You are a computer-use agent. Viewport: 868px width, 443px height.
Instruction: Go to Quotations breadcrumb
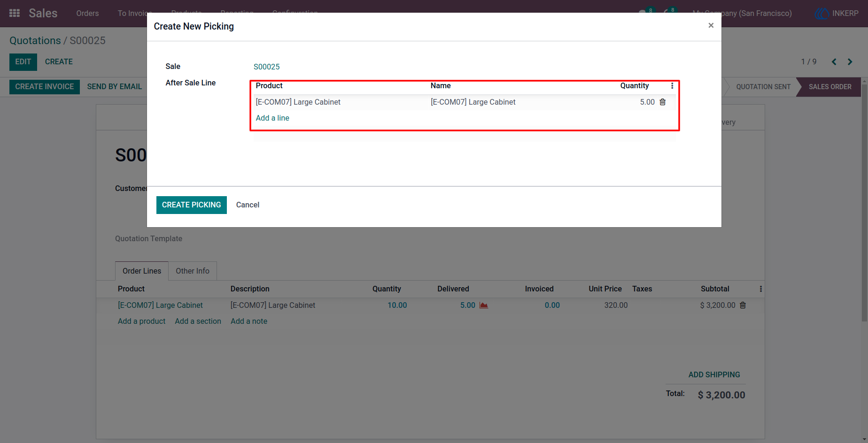[35, 41]
